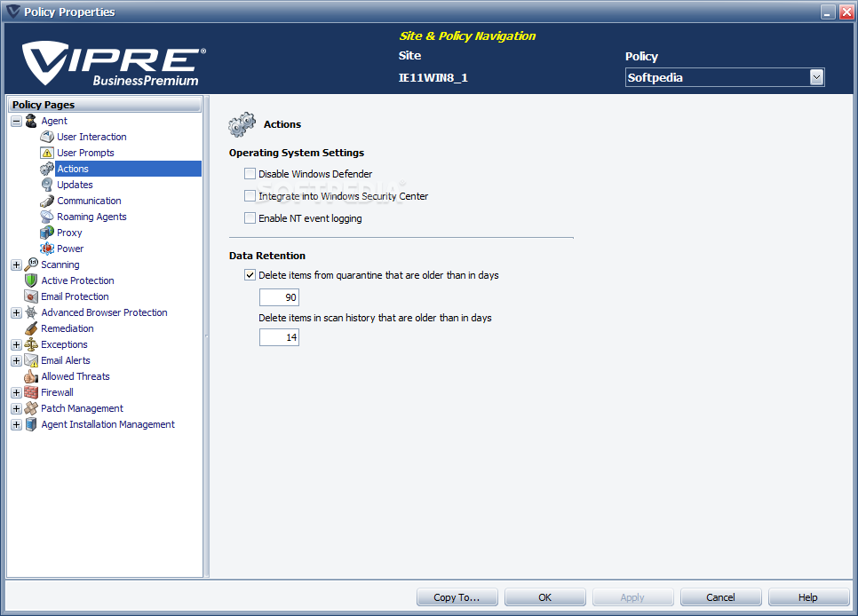Screen dimensions: 858x616
Task: Click the Power atom icon
Action: [x=47, y=249]
